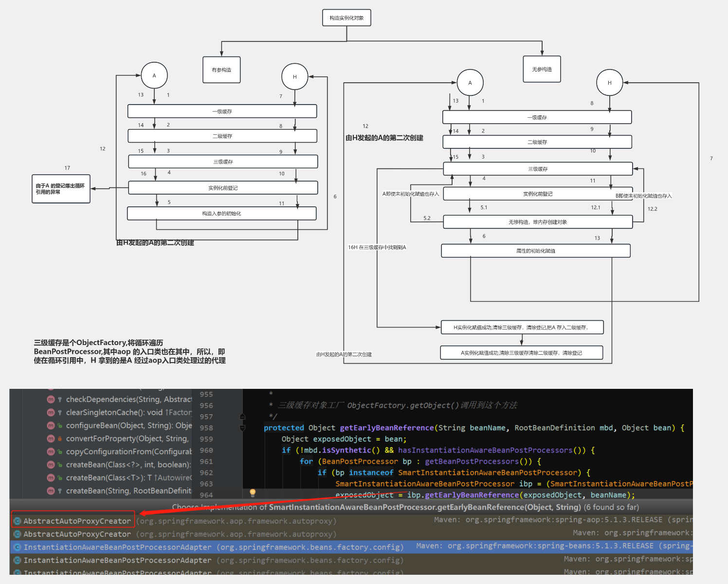Collapse the method fold marker at line 958
The height and width of the screenshot is (584, 728).
pos(242,428)
